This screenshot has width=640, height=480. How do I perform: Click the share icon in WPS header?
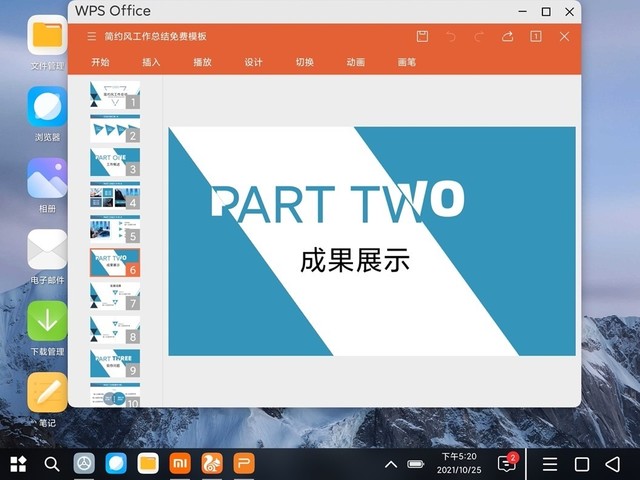point(507,37)
